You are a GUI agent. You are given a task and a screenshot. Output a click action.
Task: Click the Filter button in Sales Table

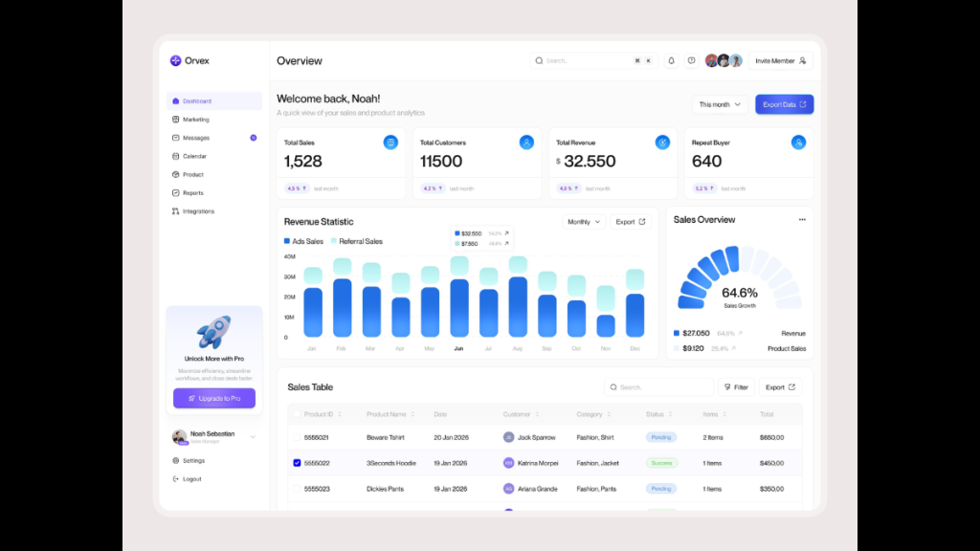(x=736, y=387)
